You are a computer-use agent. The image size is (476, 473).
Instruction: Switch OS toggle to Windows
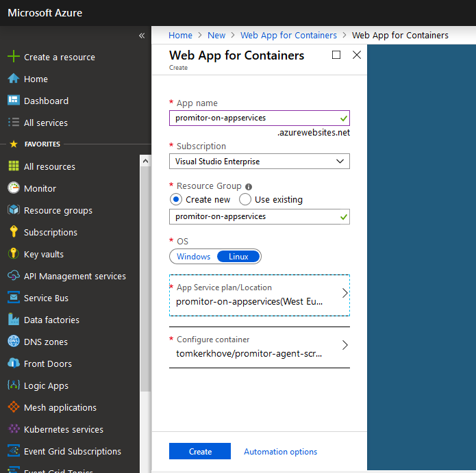(x=193, y=257)
